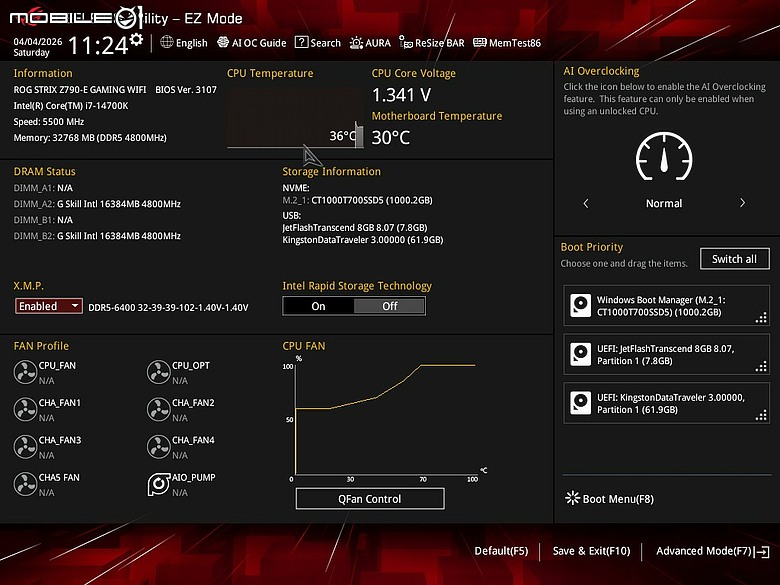Open AURA lighting settings
The width and height of the screenshot is (780, 585).
371,43
